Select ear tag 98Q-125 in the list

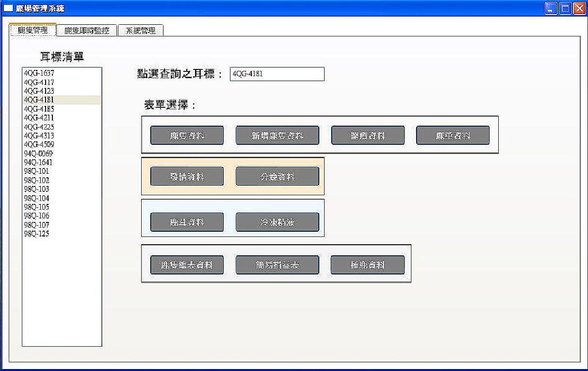point(36,234)
